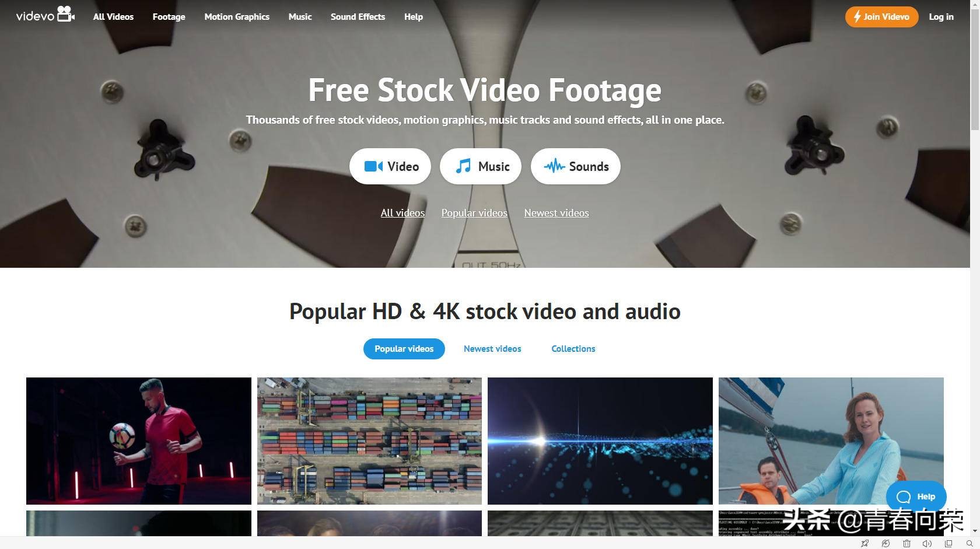This screenshot has height=549, width=980.
Task: Click the page vertical scrollbar down arrow
Action: (x=975, y=531)
